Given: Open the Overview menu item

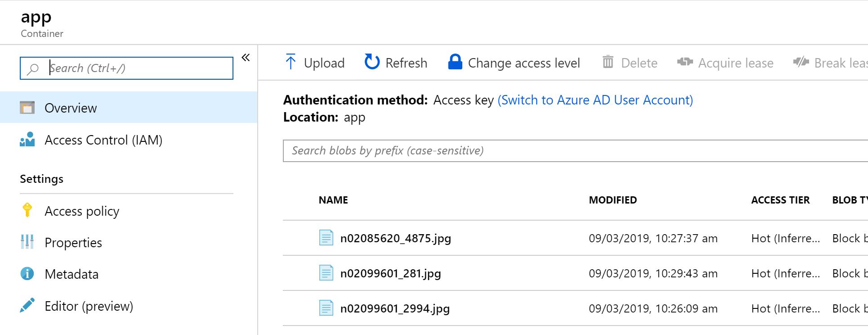Looking at the screenshot, I should coord(129,108).
